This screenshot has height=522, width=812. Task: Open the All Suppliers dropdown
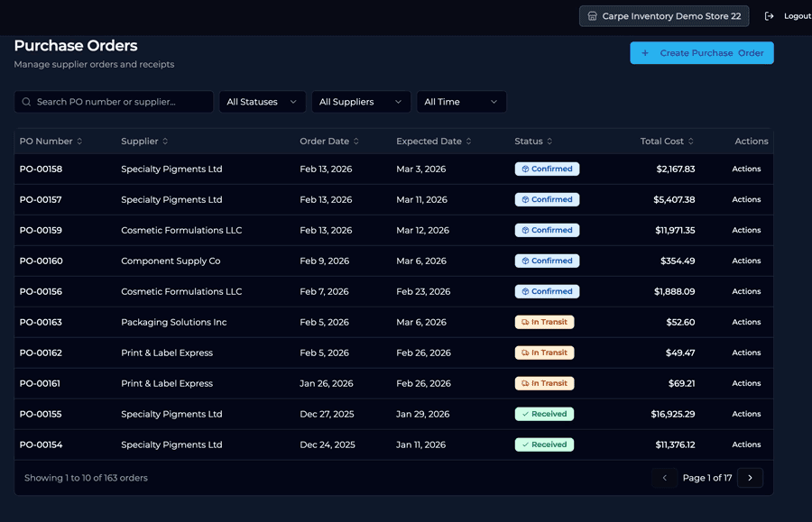pyautogui.click(x=361, y=101)
